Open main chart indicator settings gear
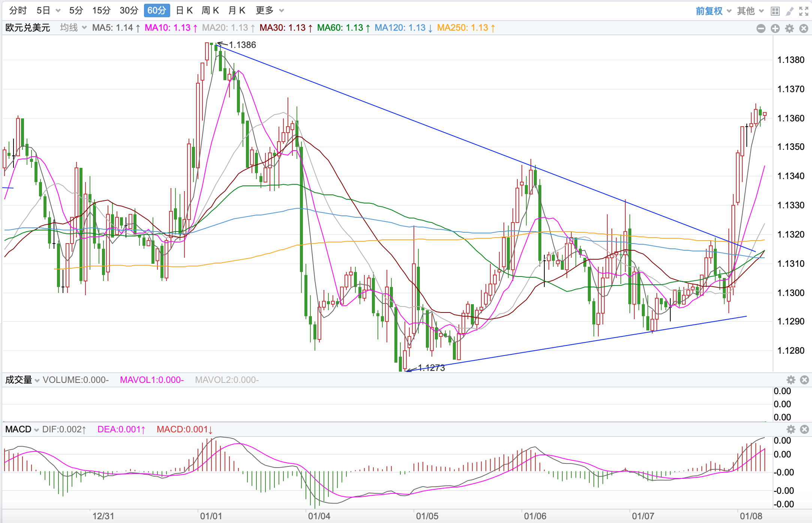The width and height of the screenshot is (812, 523). (x=790, y=28)
